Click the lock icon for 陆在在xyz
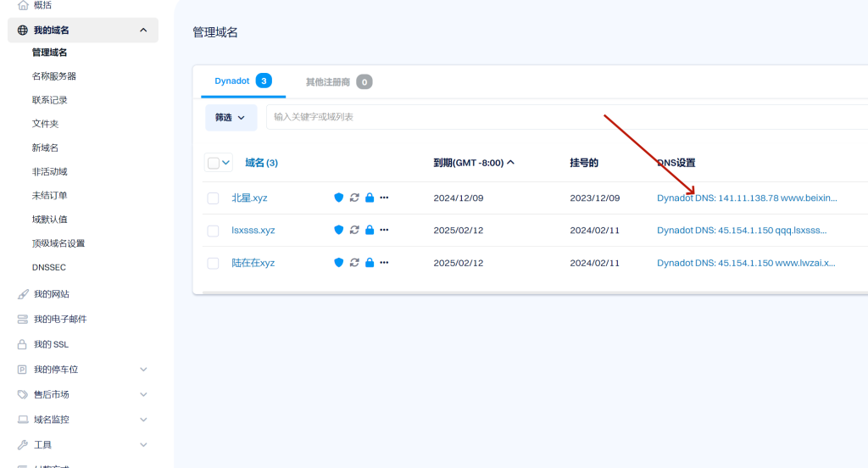 point(370,263)
